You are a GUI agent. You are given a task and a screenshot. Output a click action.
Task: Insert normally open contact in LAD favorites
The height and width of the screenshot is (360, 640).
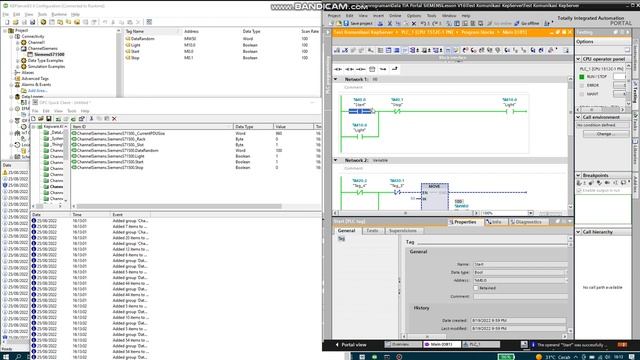pos(338,69)
